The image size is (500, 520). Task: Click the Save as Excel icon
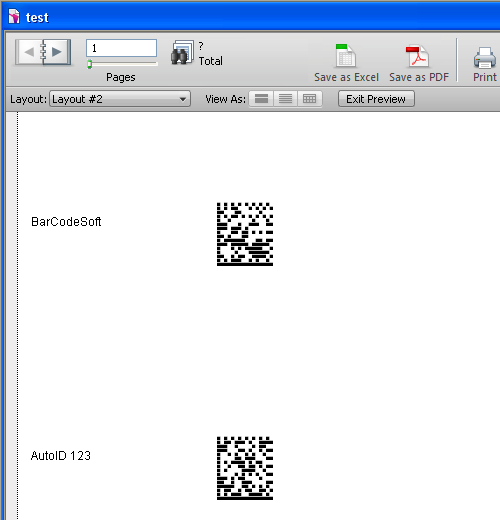(345, 56)
